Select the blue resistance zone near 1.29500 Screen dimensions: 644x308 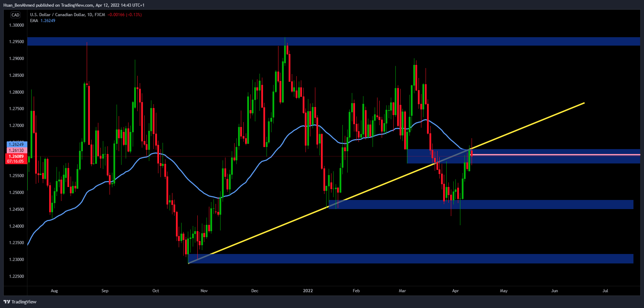tap(334, 41)
